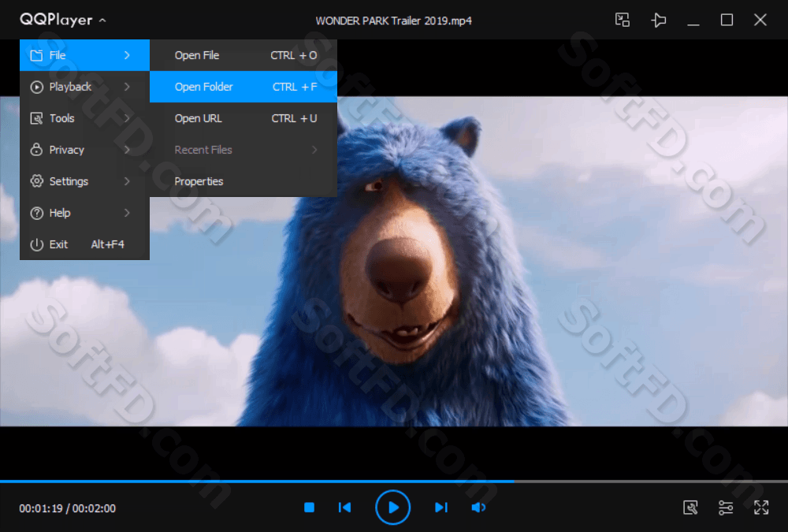Screen dimensions: 788x532
Task: Expand the Playback submenu arrow
Action: 127,87
